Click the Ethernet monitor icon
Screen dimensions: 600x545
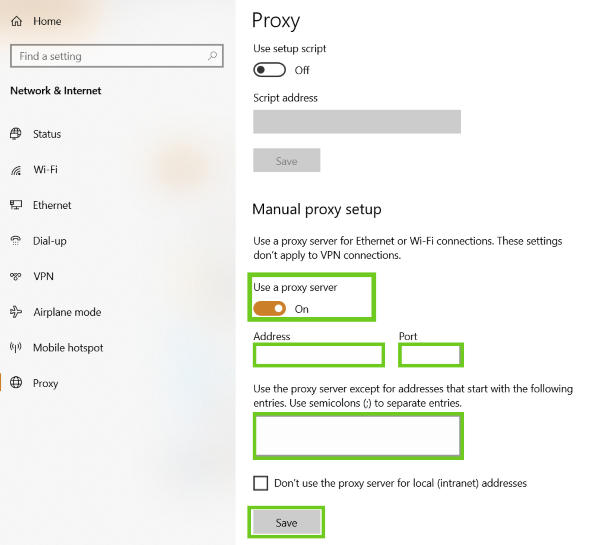tap(16, 205)
